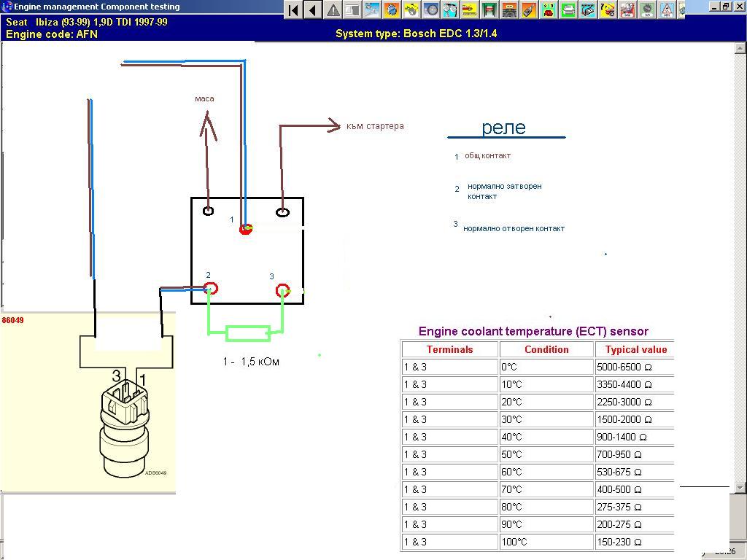This screenshot has width=747, height=560.
Task: Open the warning triangle icon
Action: [x=333, y=10]
